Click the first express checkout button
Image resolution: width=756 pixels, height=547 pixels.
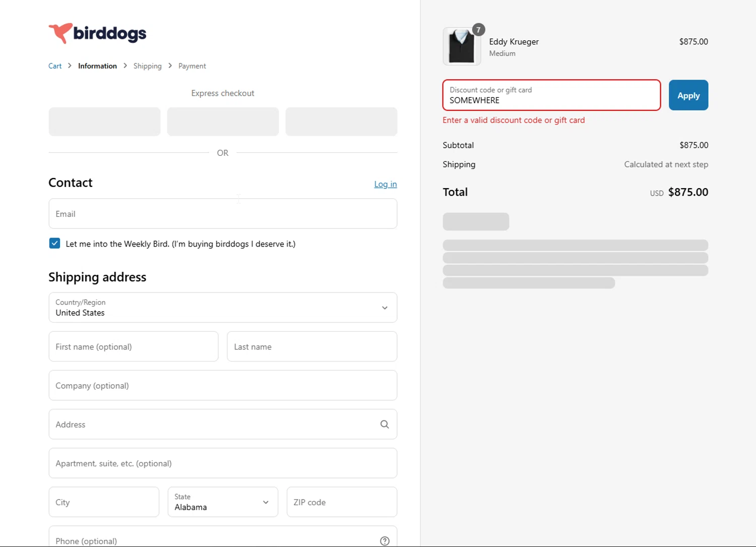tap(104, 121)
